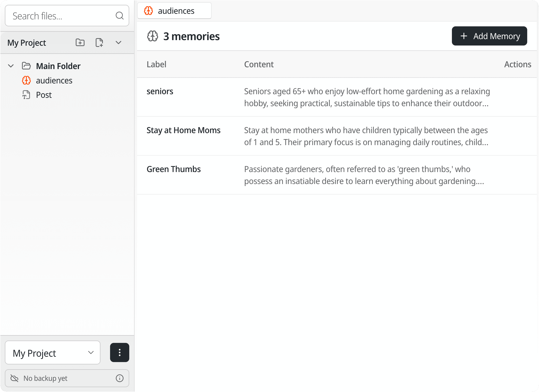The width and height of the screenshot is (539, 392).
Task: Click the new file icon
Action: click(99, 43)
